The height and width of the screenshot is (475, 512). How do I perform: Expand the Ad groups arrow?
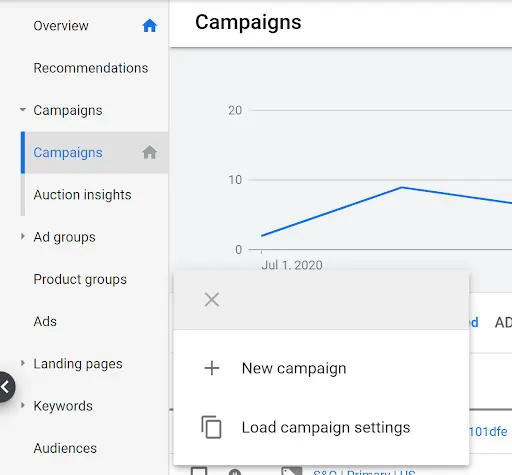tap(23, 236)
